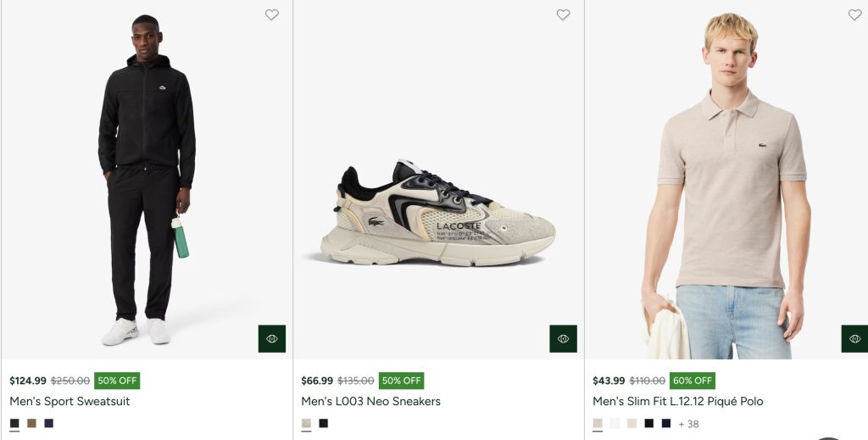Click the Lacoste sneaker product image
The image size is (868, 440).
point(437,212)
